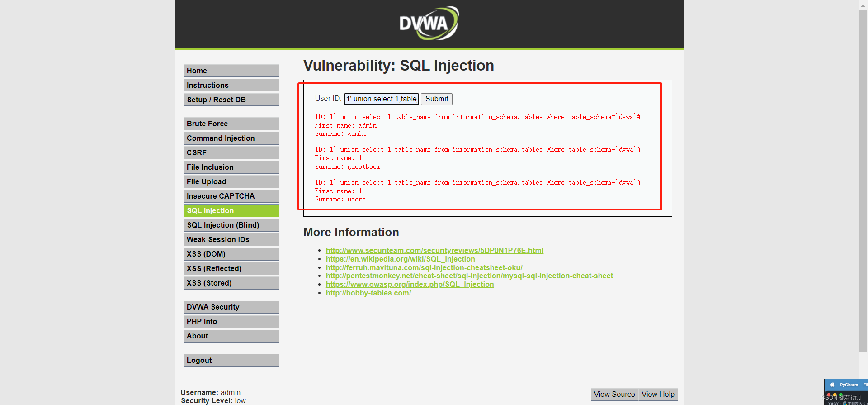The height and width of the screenshot is (405, 868).
Task: Click the 'Username: admin' status text
Action: click(211, 392)
